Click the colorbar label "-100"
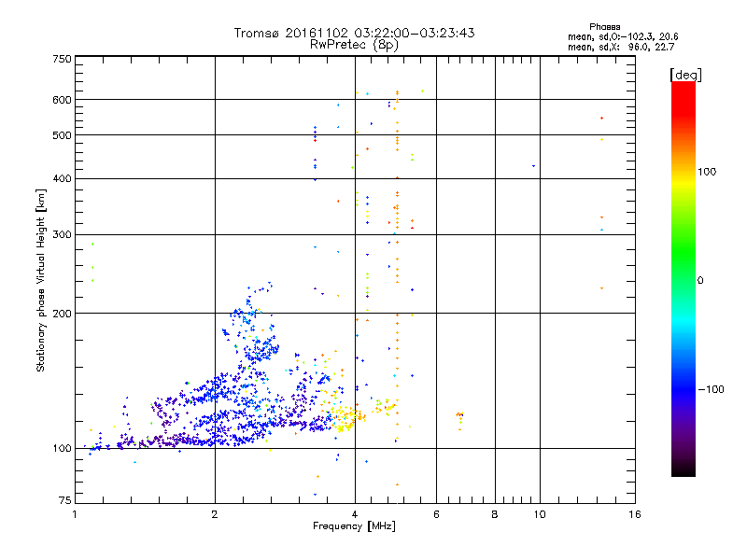The image size is (747, 560). pyautogui.click(x=711, y=389)
